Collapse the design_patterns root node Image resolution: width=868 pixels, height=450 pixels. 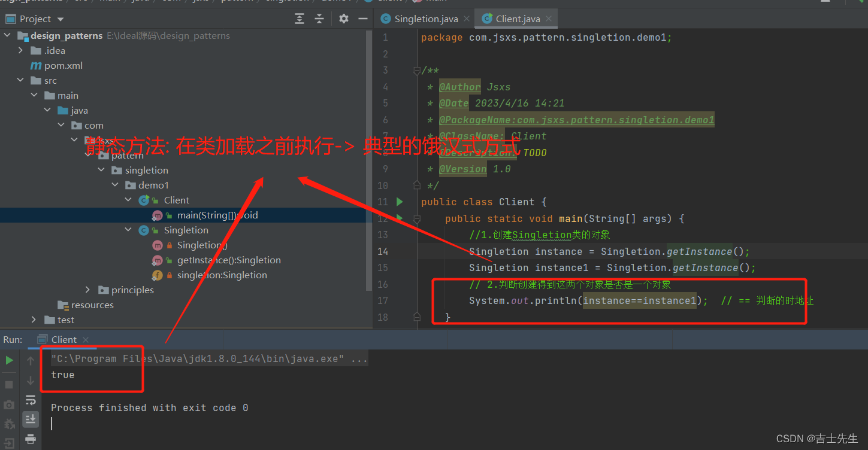click(x=8, y=36)
